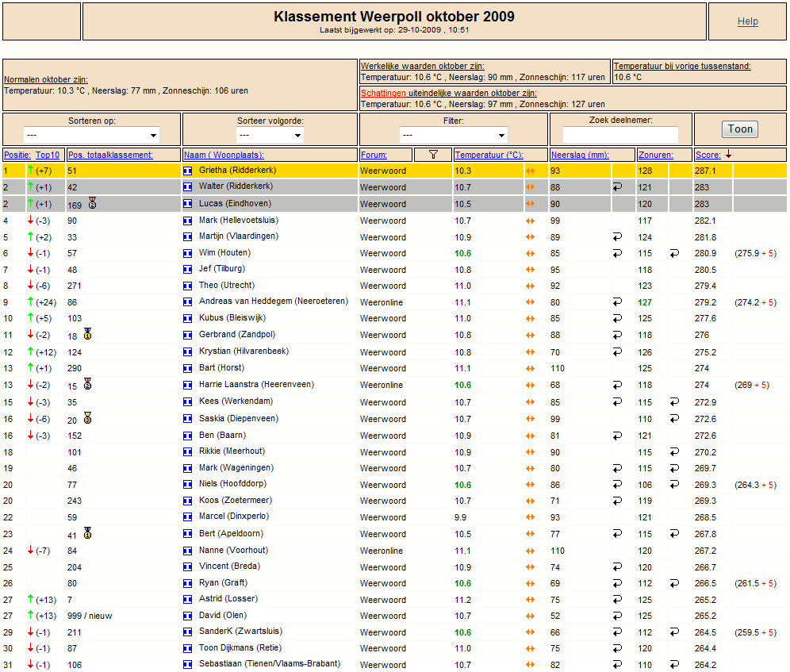Image resolution: width=790 pixels, height=672 pixels.
Task: Open the Help link
Action: [748, 21]
